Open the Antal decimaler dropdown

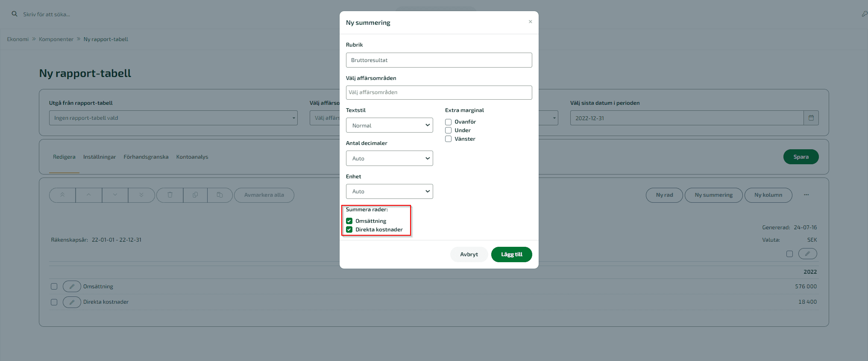tap(390, 158)
